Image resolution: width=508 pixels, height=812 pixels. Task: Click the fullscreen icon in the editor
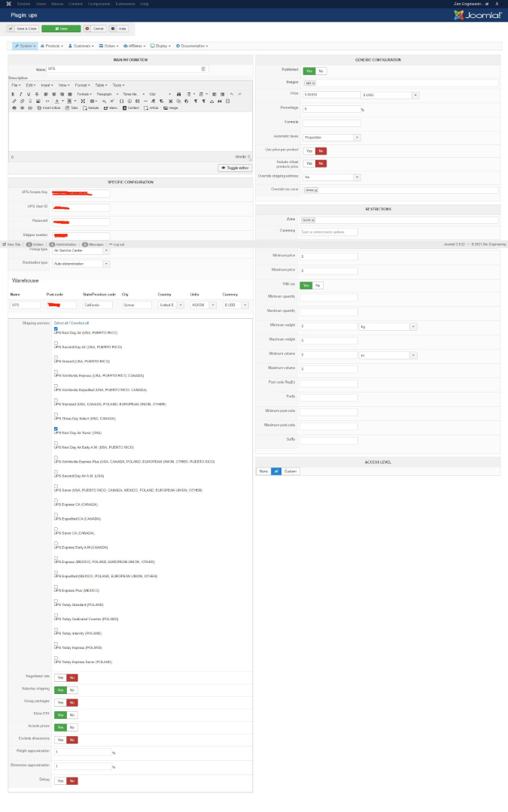pos(83,101)
